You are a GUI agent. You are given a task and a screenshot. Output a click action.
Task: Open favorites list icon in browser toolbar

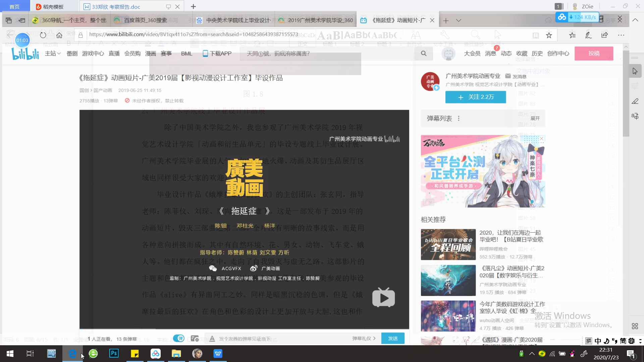coord(573,35)
